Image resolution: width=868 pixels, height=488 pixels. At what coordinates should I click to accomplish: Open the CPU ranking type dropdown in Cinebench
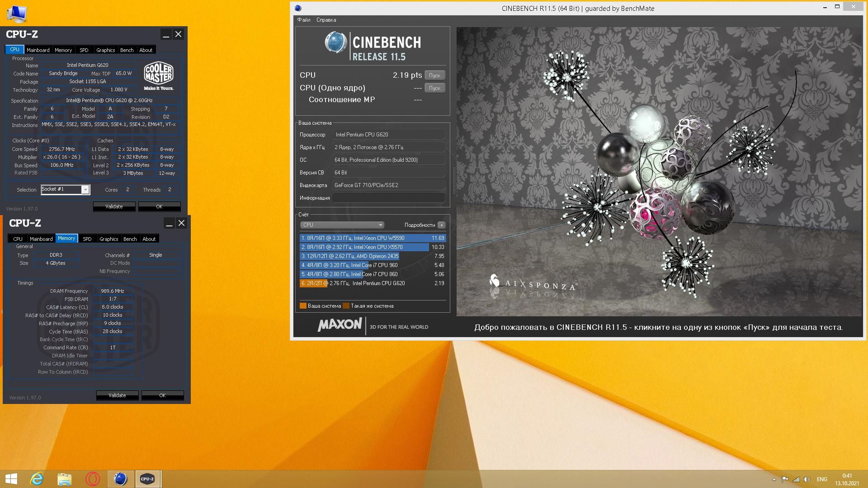pyautogui.click(x=342, y=225)
